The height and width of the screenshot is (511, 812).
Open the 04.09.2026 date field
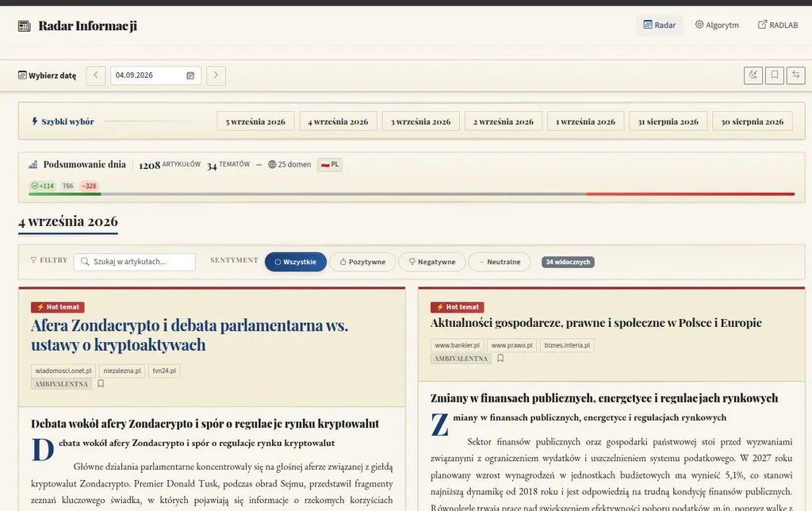point(155,75)
